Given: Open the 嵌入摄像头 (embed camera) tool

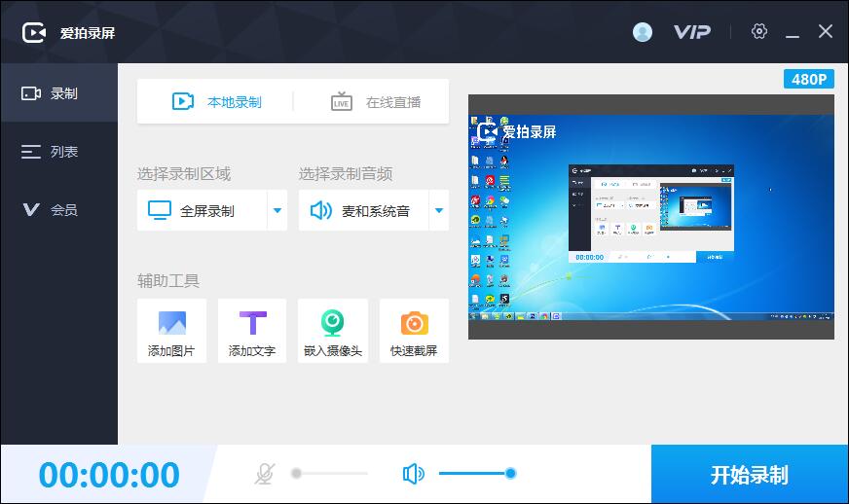Looking at the screenshot, I should (x=333, y=324).
